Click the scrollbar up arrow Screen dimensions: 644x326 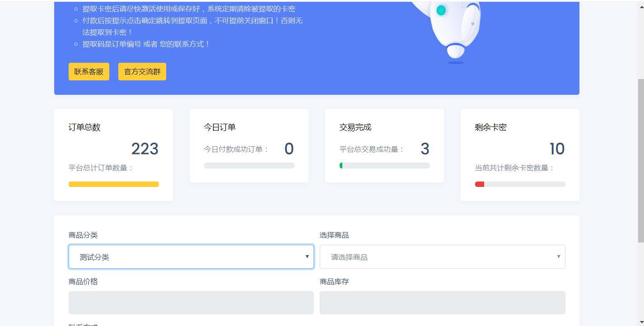640,4
